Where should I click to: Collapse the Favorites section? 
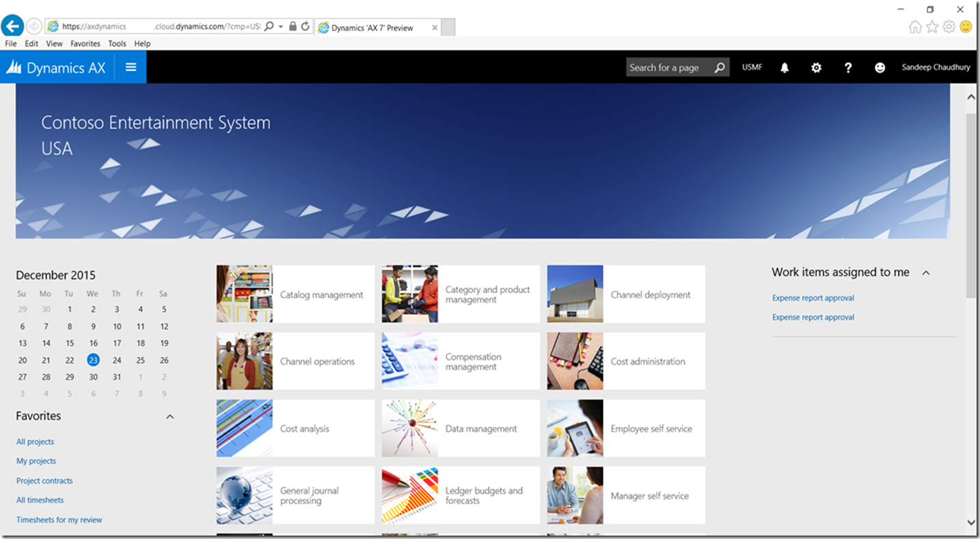170,417
